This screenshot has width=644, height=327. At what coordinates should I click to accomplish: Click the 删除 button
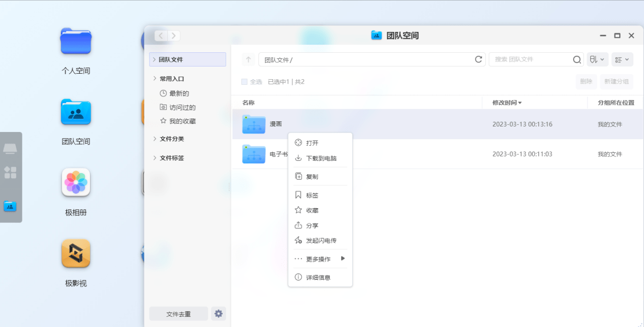point(586,82)
